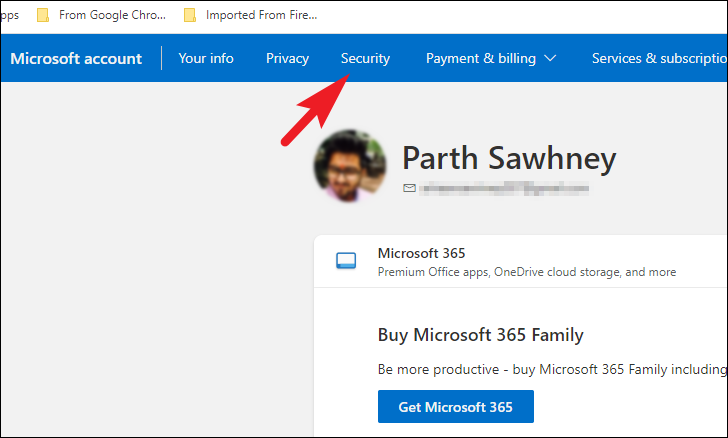Click the Microsoft account home link

point(76,59)
